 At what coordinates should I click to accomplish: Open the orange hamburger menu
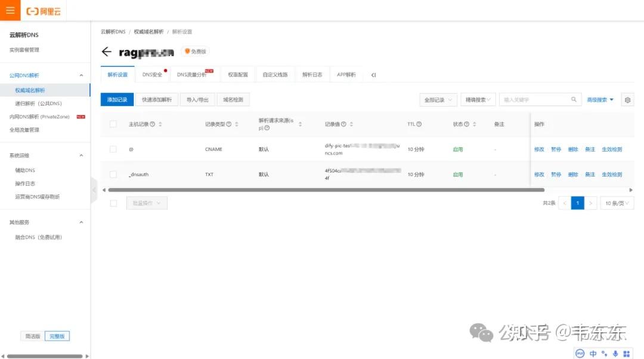pyautogui.click(x=10, y=10)
